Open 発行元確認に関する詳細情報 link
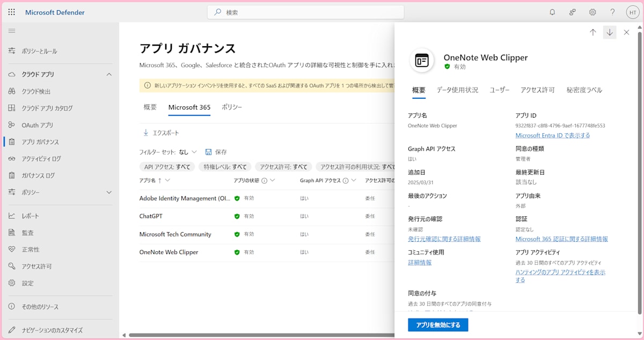 coord(444,239)
